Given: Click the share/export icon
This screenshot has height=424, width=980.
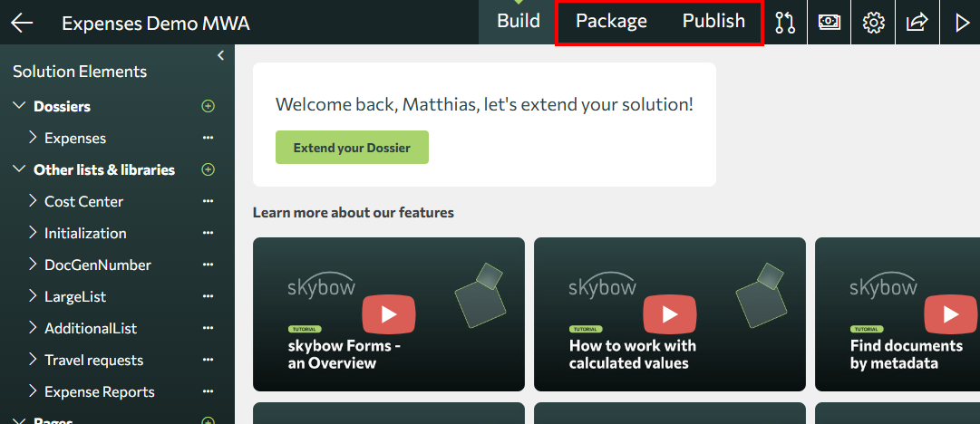Looking at the screenshot, I should tap(917, 23).
